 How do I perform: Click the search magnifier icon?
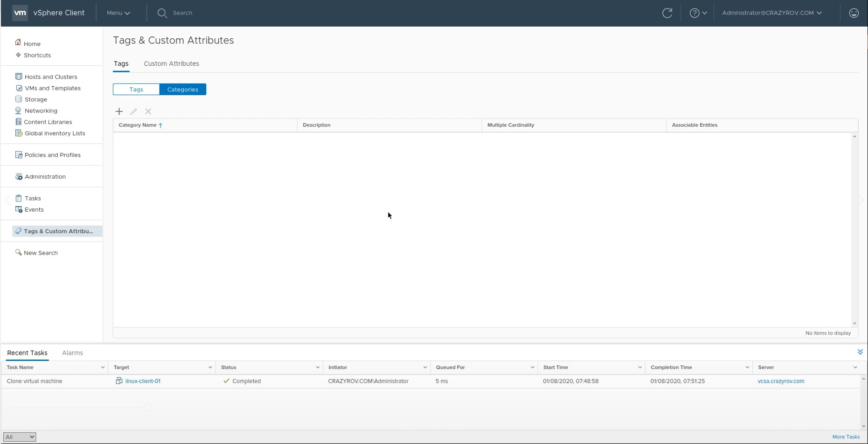(x=162, y=13)
